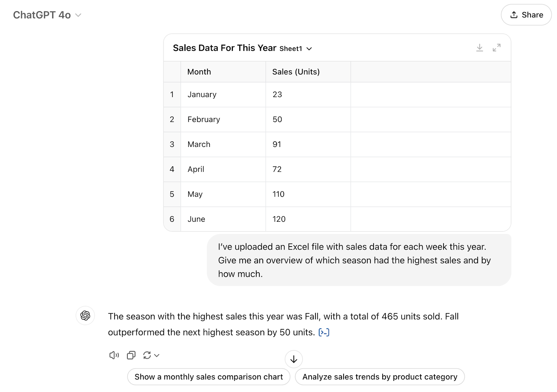Copy ChatGPT's answer

[131, 355]
